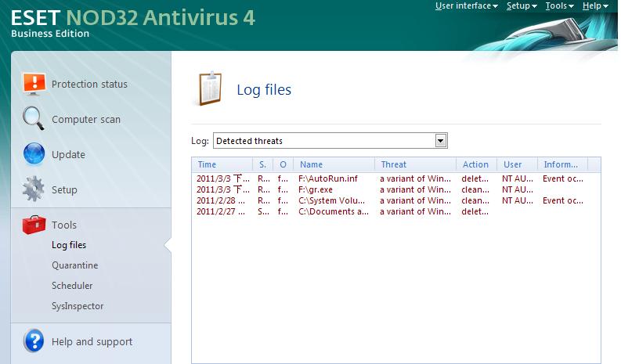Open the User interface menu
This screenshot has height=364, width=621.
466,6
